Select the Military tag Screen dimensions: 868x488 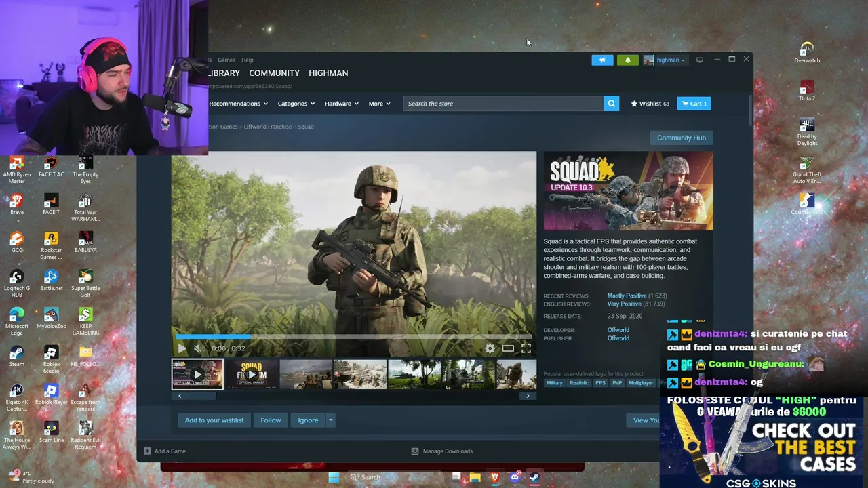pos(555,383)
